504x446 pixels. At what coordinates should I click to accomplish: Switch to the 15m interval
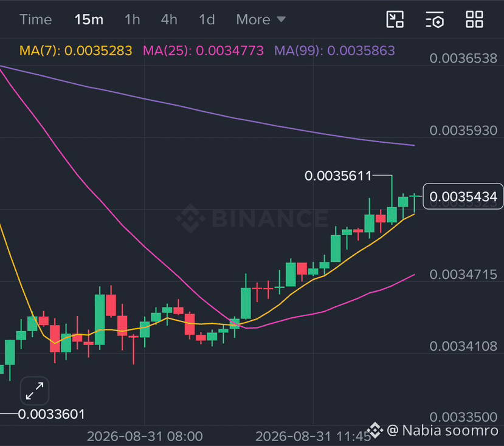pos(89,19)
